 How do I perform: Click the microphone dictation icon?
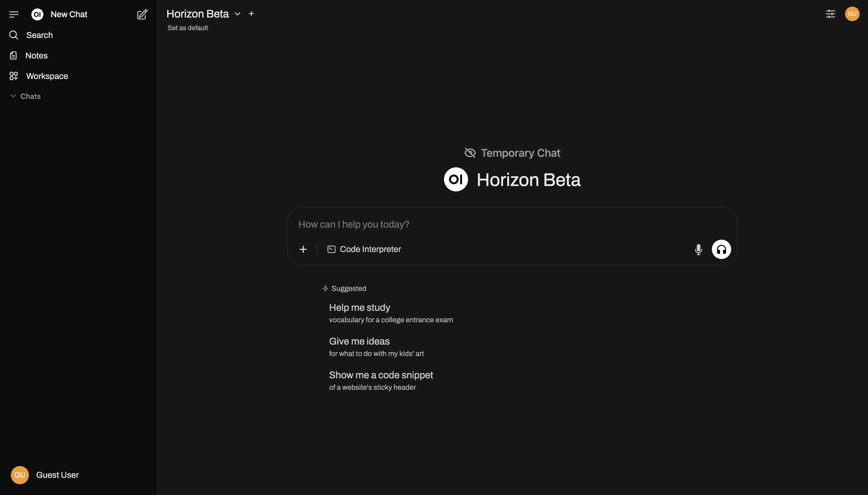(x=698, y=249)
